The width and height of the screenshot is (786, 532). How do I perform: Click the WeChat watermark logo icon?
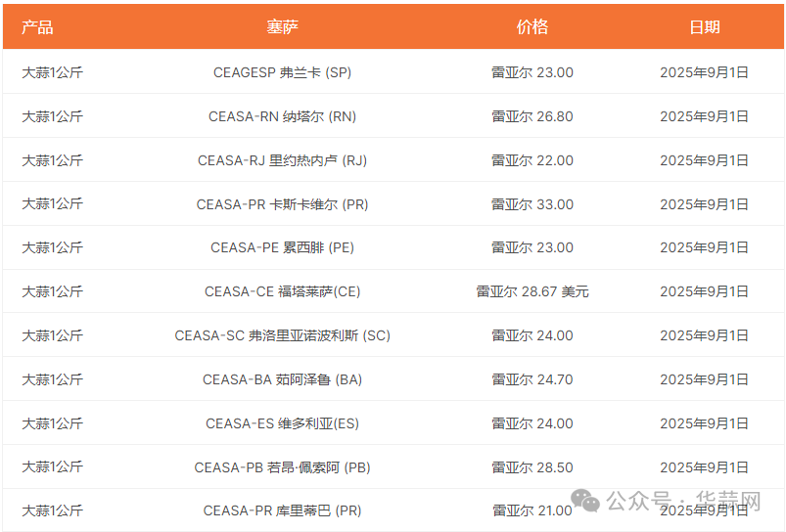[x=587, y=501]
